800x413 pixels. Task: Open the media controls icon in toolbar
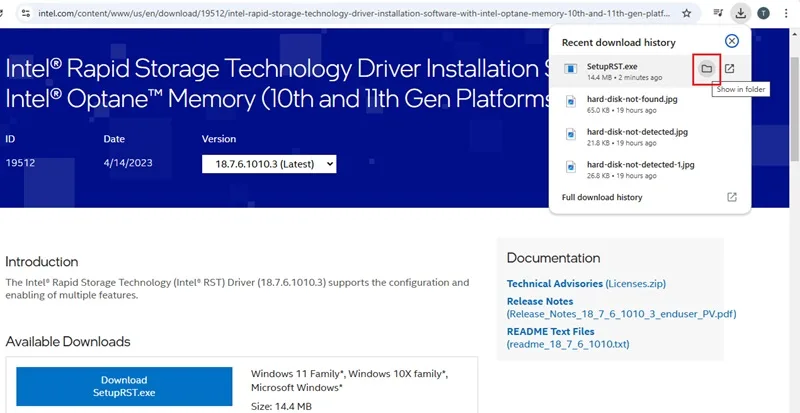(718, 13)
